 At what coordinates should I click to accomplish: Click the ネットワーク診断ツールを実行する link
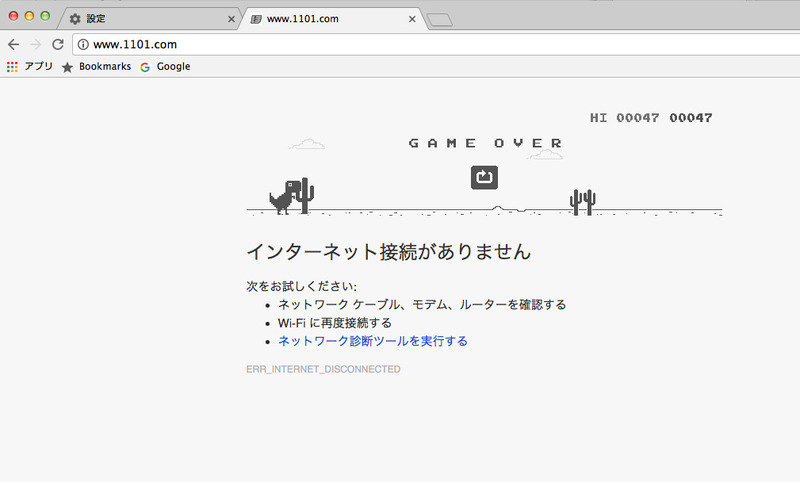(x=372, y=341)
